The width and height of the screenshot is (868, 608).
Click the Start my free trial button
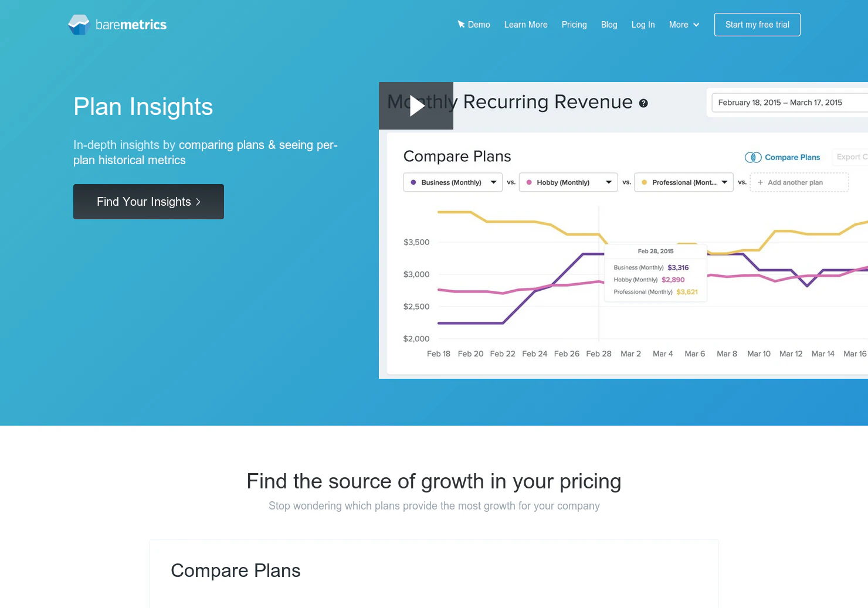click(x=757, y=25)
